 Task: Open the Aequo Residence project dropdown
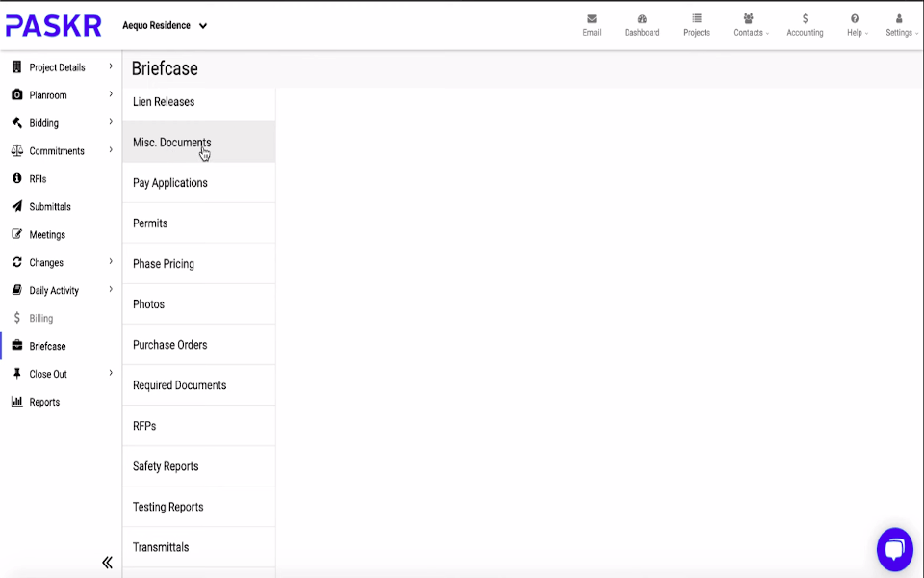165,25
